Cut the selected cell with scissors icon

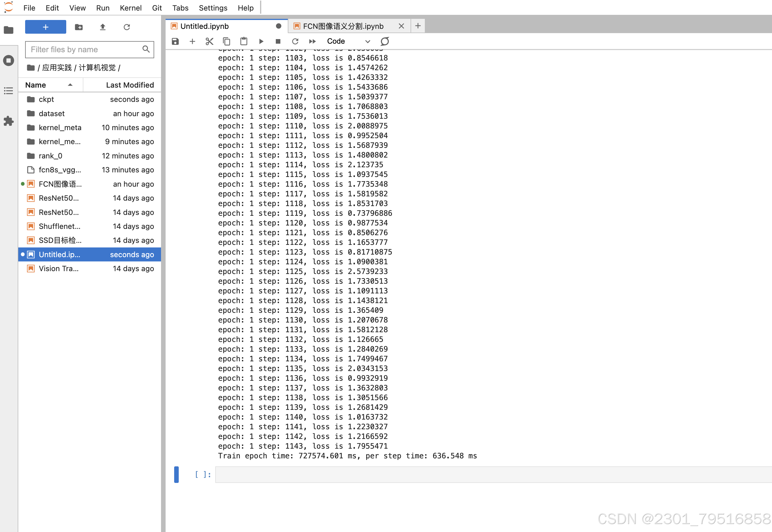[210, 41]
